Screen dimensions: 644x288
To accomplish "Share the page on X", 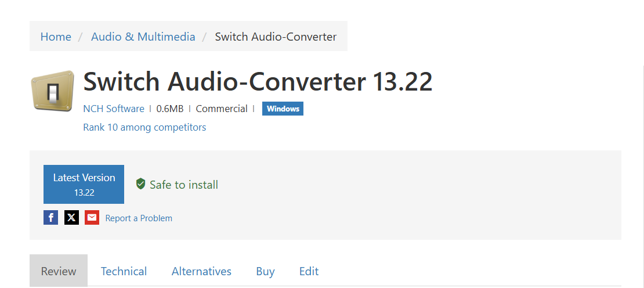I will [x=71, y=218].
